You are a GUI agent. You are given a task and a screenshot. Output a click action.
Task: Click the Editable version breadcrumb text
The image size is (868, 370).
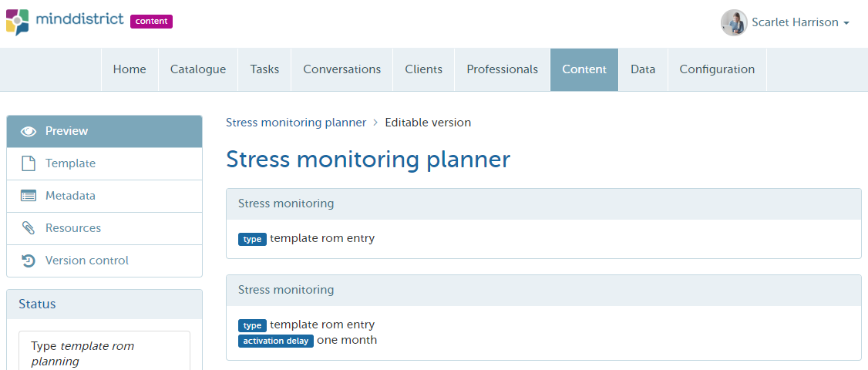[x=428, y=123]
